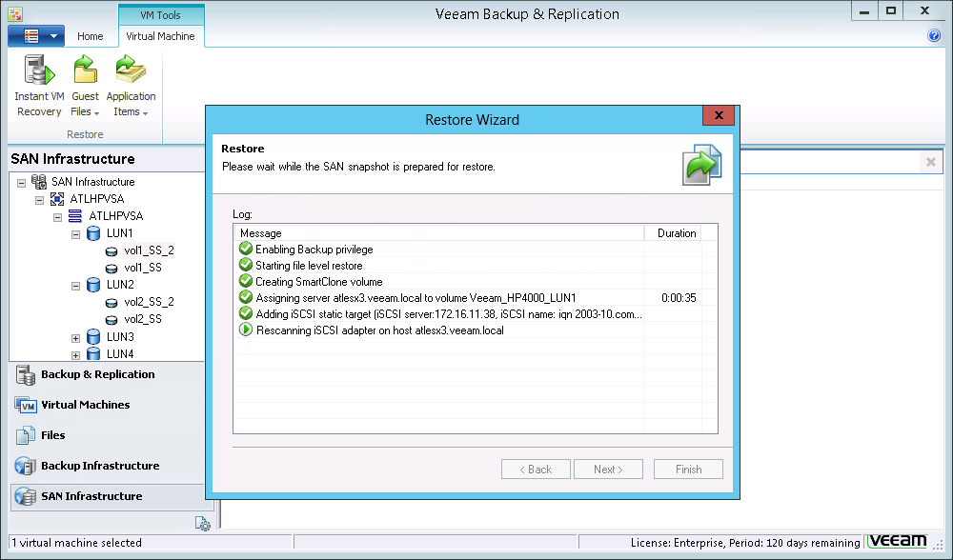
Task: Click the Message column header
Action: [438, 233]
